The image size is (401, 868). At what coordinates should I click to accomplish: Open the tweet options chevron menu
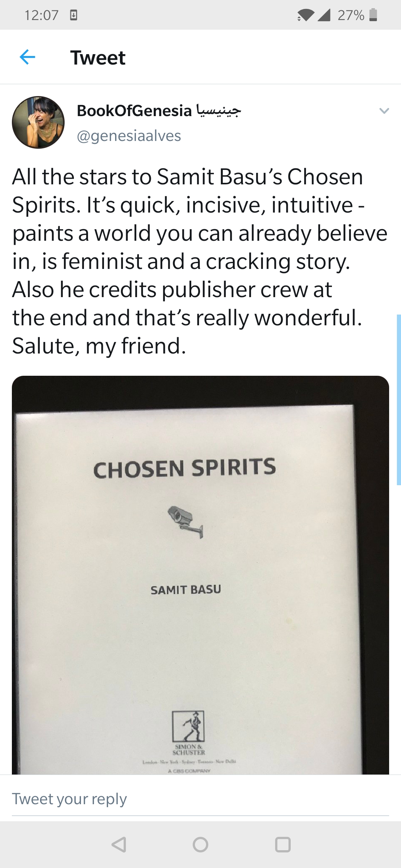(384, 111)
